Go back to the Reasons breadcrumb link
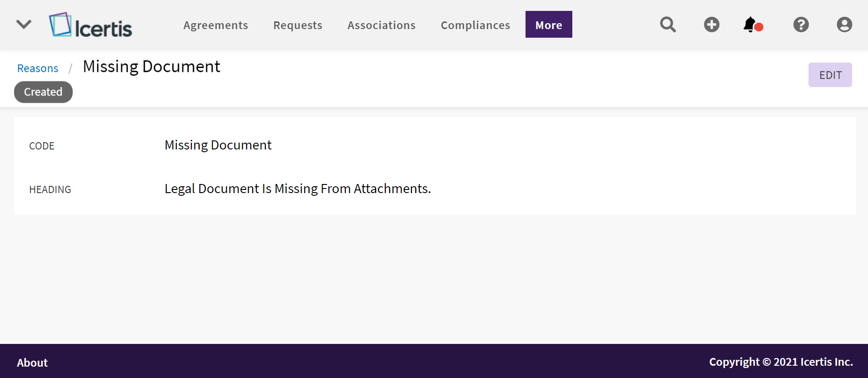 (x=38, y=68)
